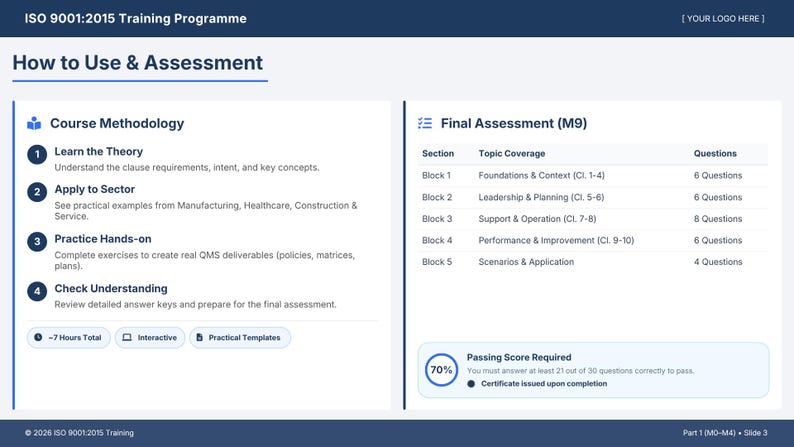This screenshot has width=794, height=447.
Task: Click the ISO 9001:2015 Training Programme header title
Action: 136,19
